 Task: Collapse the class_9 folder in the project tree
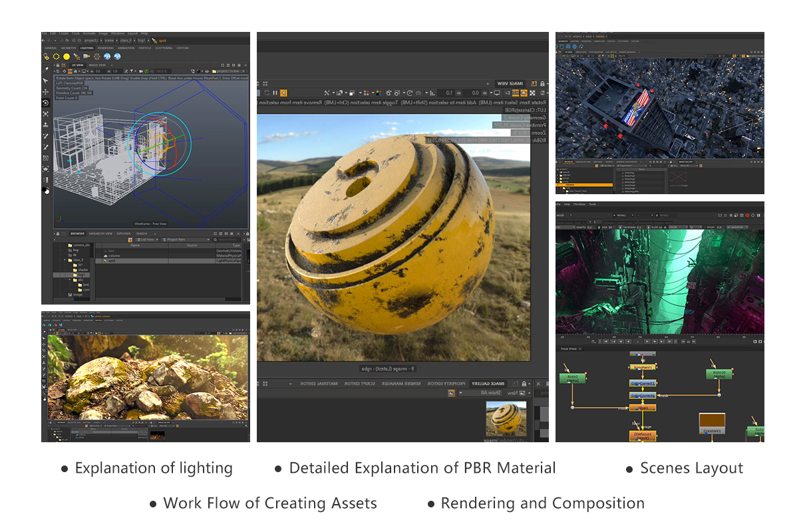point(65,260)
